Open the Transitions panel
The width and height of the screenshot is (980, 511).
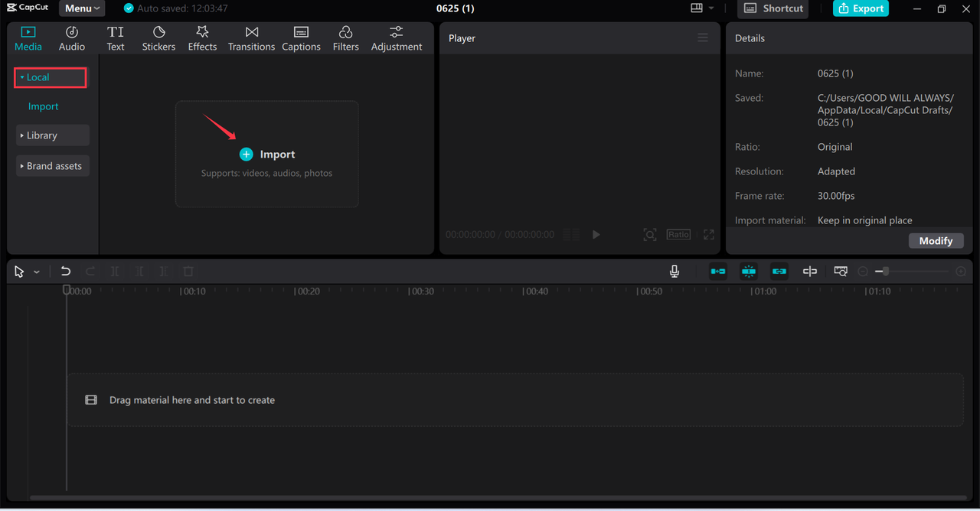point(251,37)
